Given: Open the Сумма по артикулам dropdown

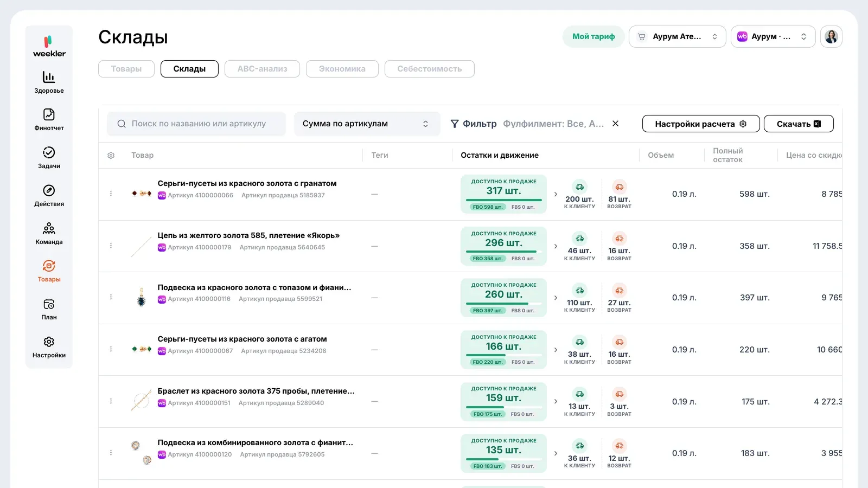Looking at the screenshot, I should pos(367,124).
